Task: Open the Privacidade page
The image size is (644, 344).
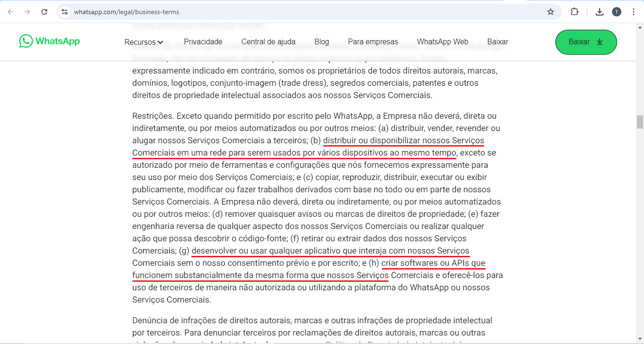Action: coord(203,41)
